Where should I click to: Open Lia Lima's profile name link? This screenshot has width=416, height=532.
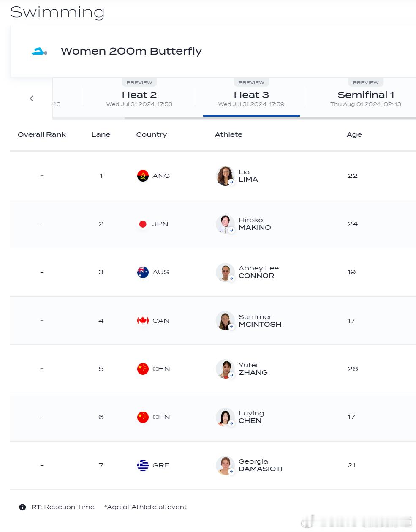coord(248,176)
